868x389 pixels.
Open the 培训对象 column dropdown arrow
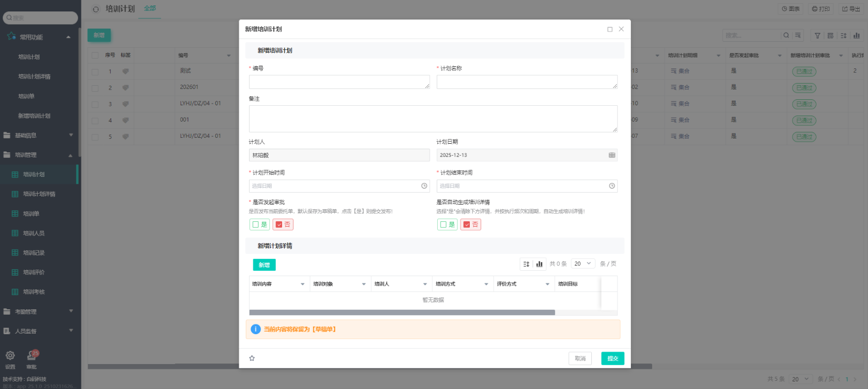coord(364,284)
